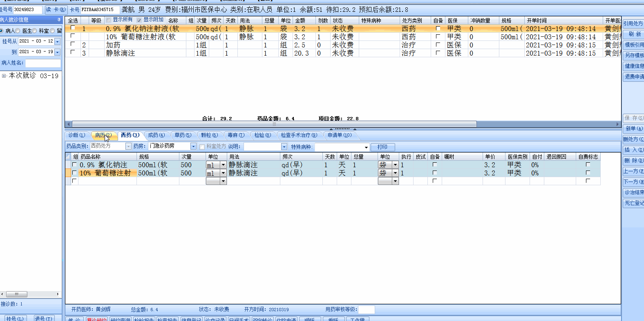Click the 模板引用 button
This screenshot has width=644, height=321.
point(634,45)
